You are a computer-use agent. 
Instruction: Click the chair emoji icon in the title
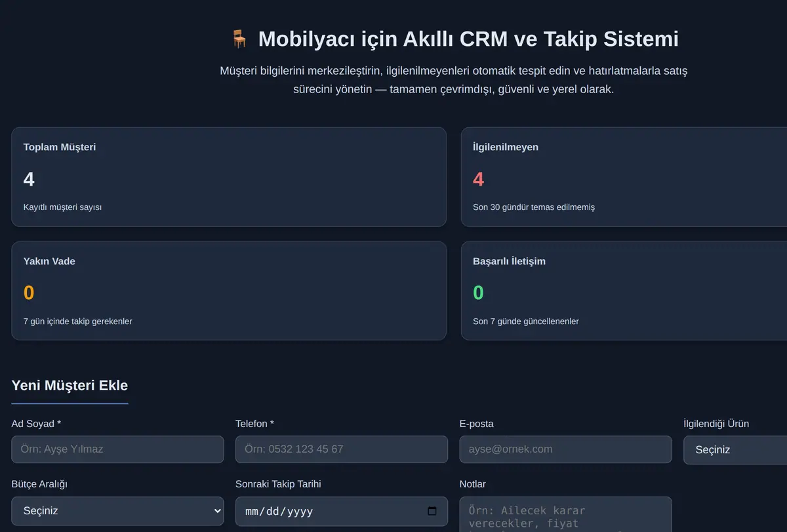pos(239,39)
